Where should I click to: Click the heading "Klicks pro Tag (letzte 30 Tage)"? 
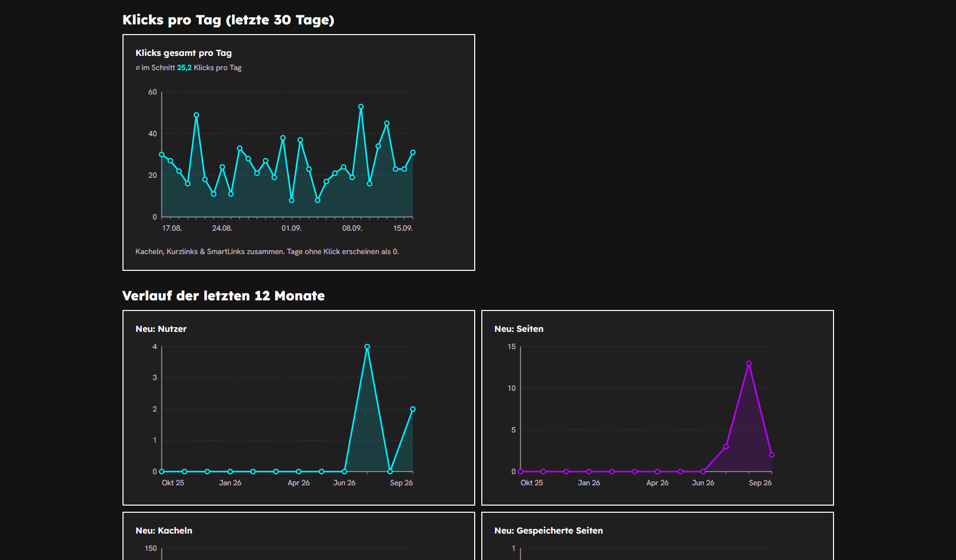pyautogui.click(x=228, y=20)
